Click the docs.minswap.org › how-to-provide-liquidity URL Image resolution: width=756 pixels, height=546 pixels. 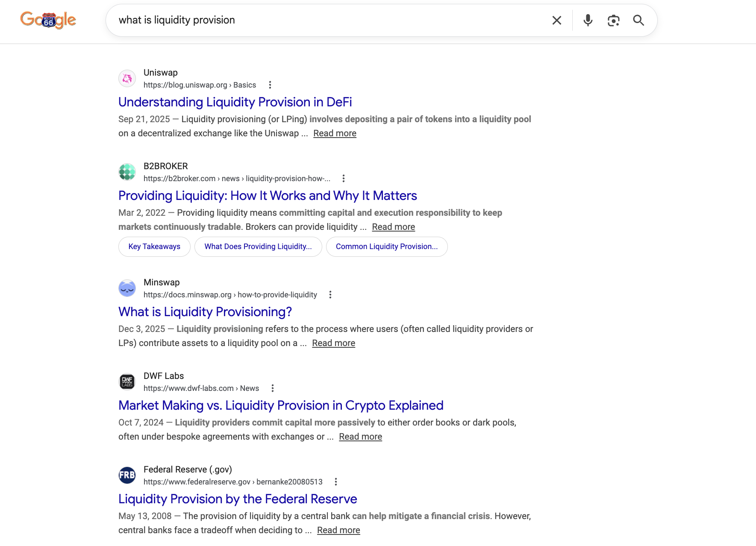click(230, 295)
